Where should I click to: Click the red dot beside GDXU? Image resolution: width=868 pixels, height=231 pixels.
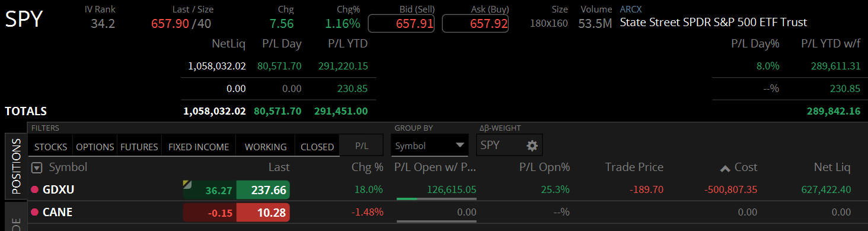click(34, 189)
